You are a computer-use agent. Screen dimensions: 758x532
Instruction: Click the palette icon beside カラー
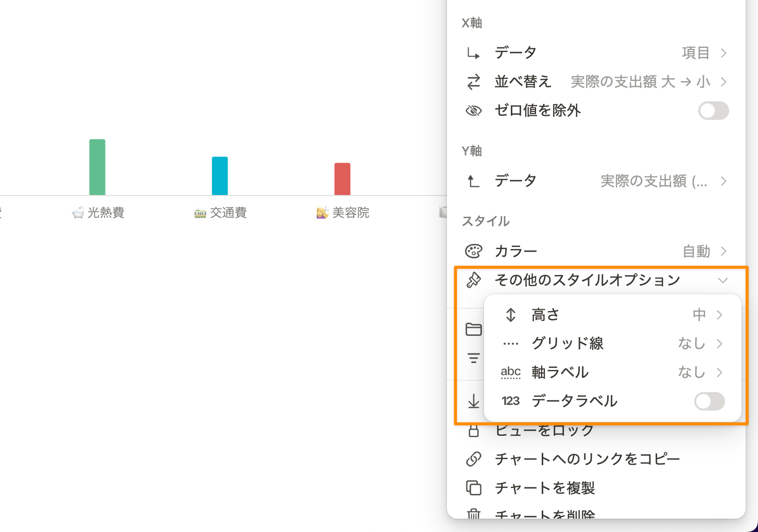(473, 251)
